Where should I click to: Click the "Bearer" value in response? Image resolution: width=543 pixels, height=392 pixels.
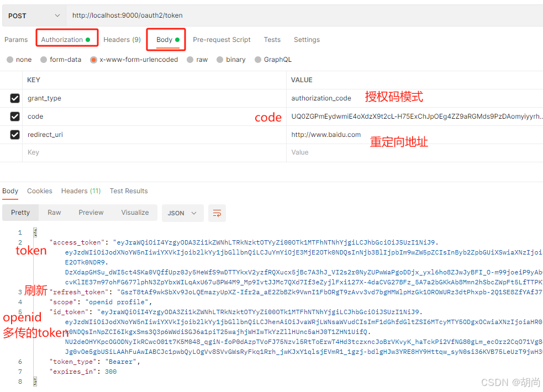[x=121, y=362]
